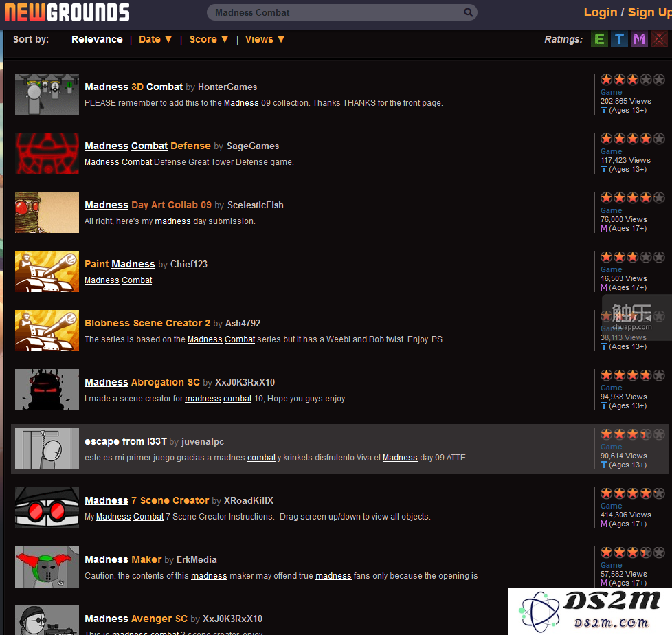Click T age icon for Madness 3D Combat

(x=604, y=110)
